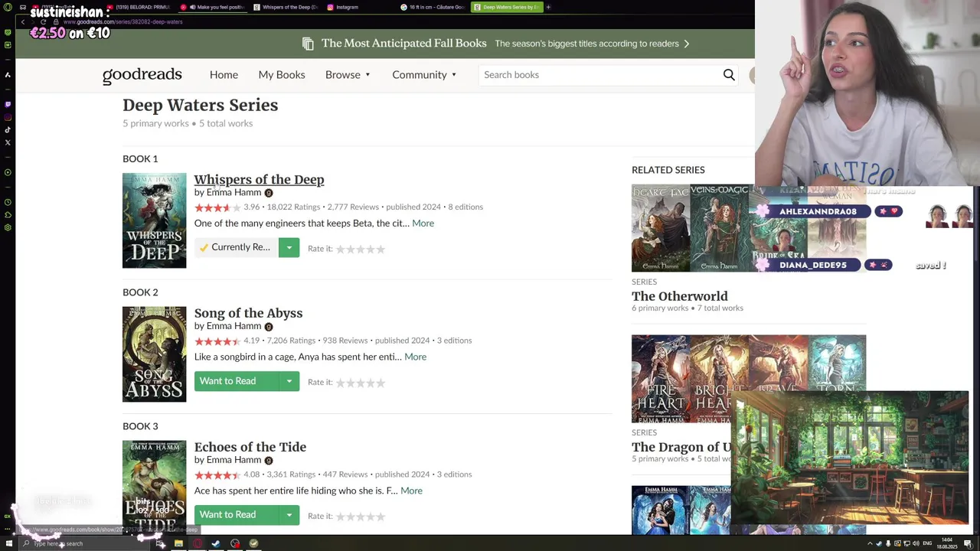This screenshot has width=980, height=551.
Task: Open settings gear icon in sidebar
Action: (x=8, y=228)
